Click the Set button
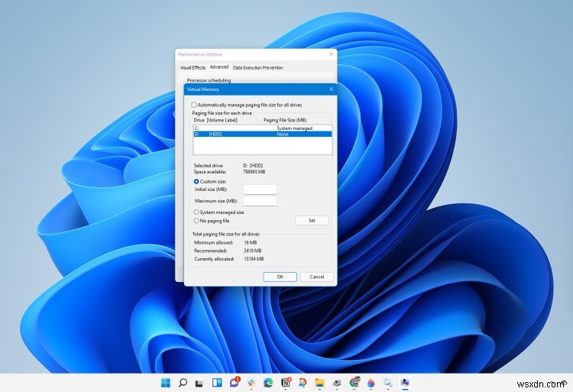 pos(312,221)
